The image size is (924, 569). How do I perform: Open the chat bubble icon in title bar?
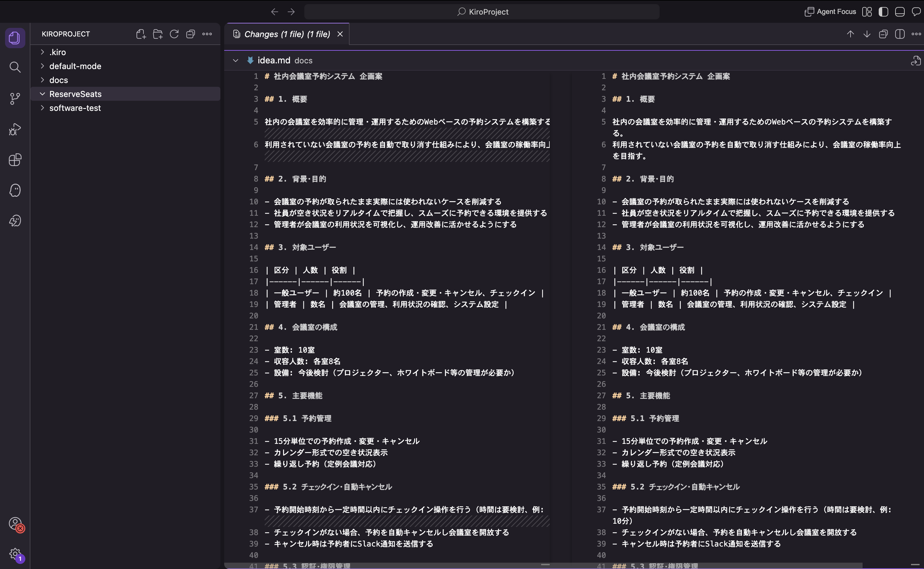click(x=916, y=12)
